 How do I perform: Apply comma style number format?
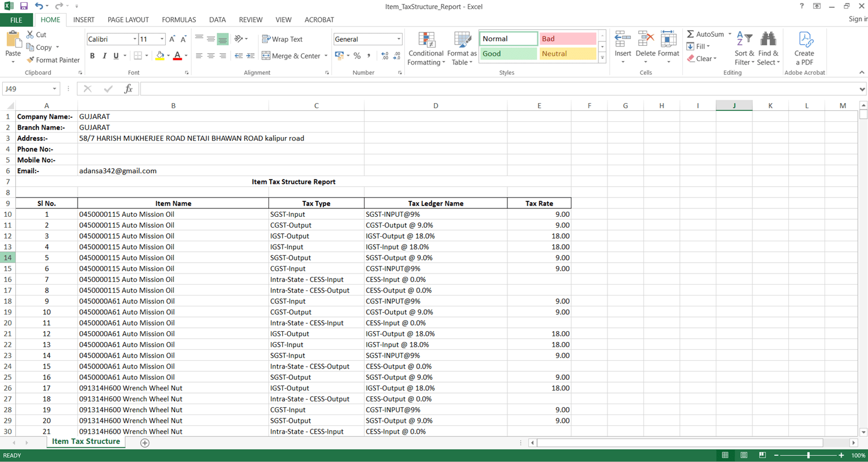click(x=369, y=56)
